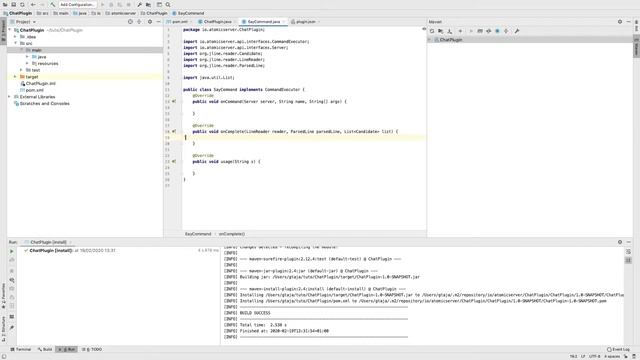Select ChatPlugin [install] run tab

coord(47,242)
